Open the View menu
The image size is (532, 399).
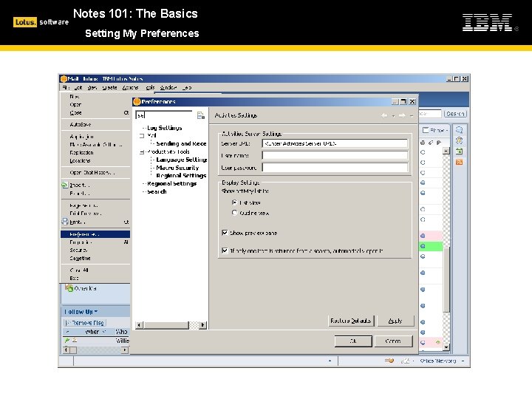[x=92, y=87]
